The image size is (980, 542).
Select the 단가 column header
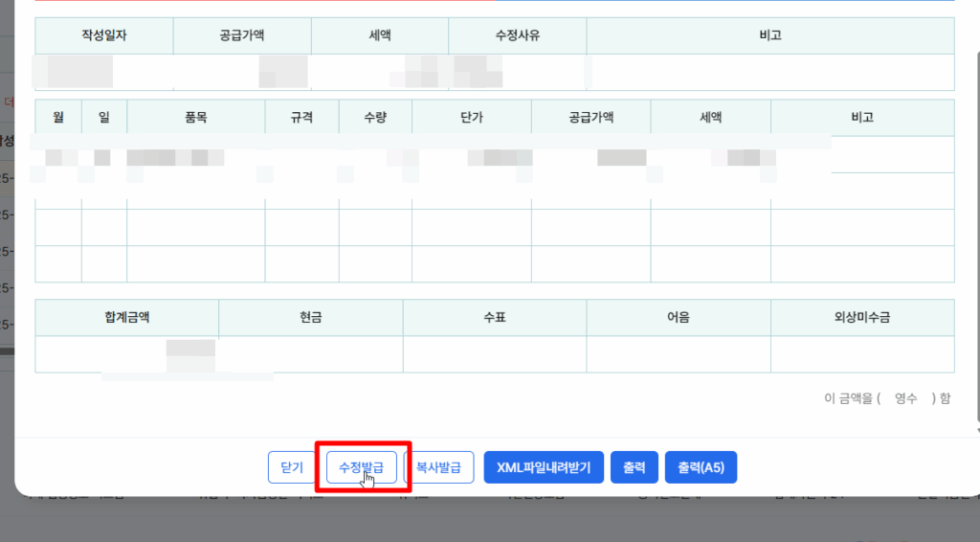(x=472, y=118)
